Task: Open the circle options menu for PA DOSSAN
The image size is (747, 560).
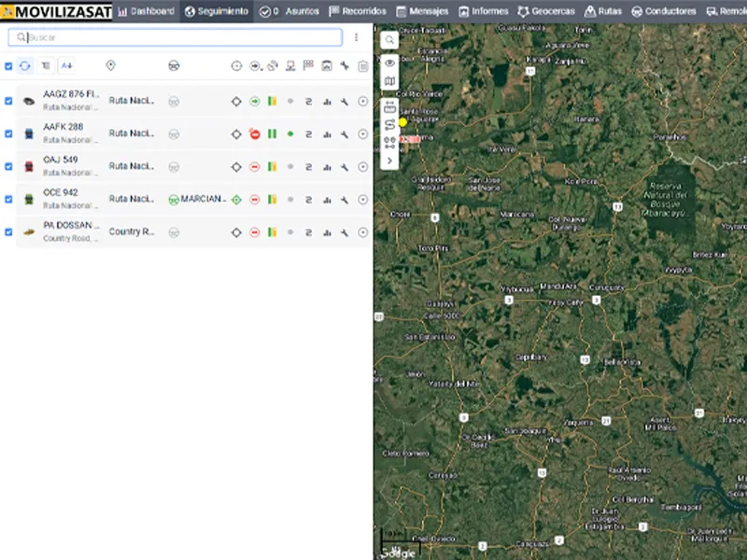Action: 363,231
